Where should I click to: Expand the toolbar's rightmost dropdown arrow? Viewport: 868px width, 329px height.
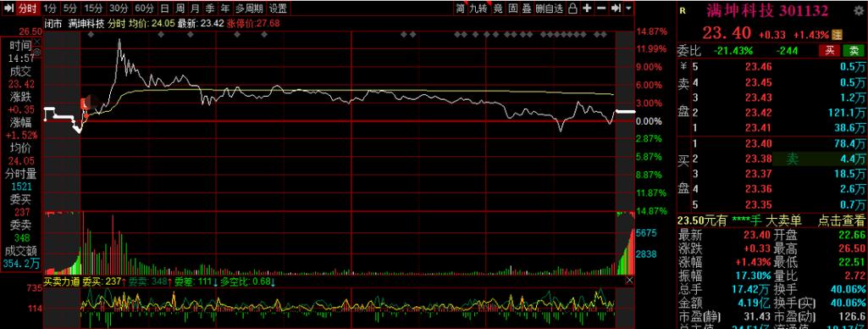pyautogui.click(x=628, y=8)
